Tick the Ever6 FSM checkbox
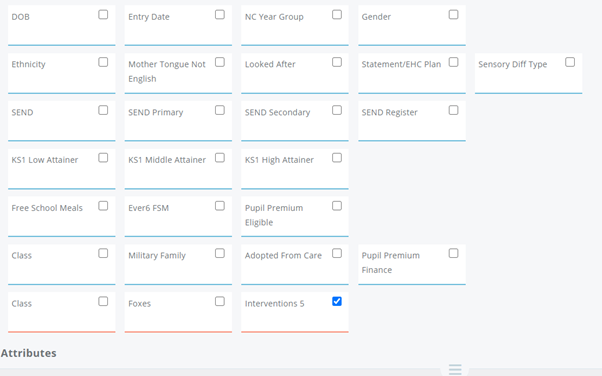Viewport: 602px width, 376px height. [220, 206]
